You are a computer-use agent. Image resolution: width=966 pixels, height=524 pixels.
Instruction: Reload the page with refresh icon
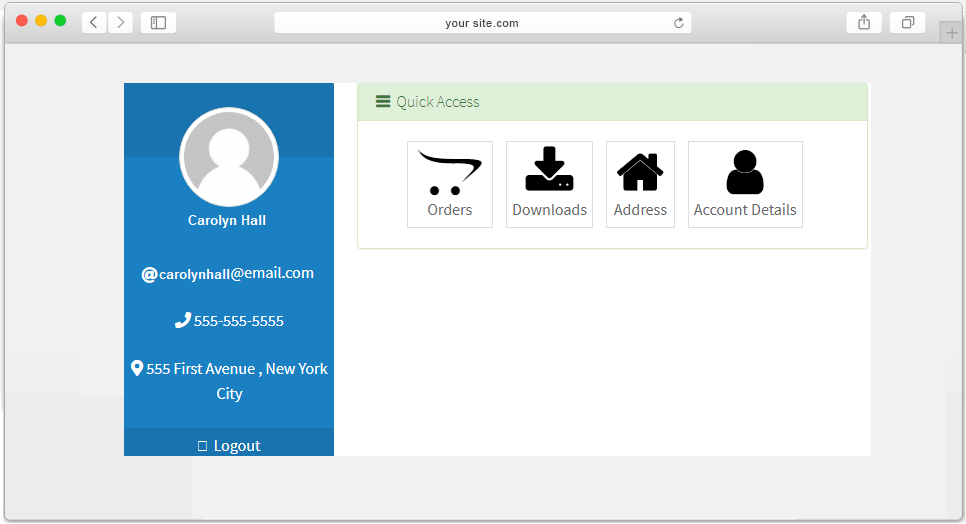point(678,23)
